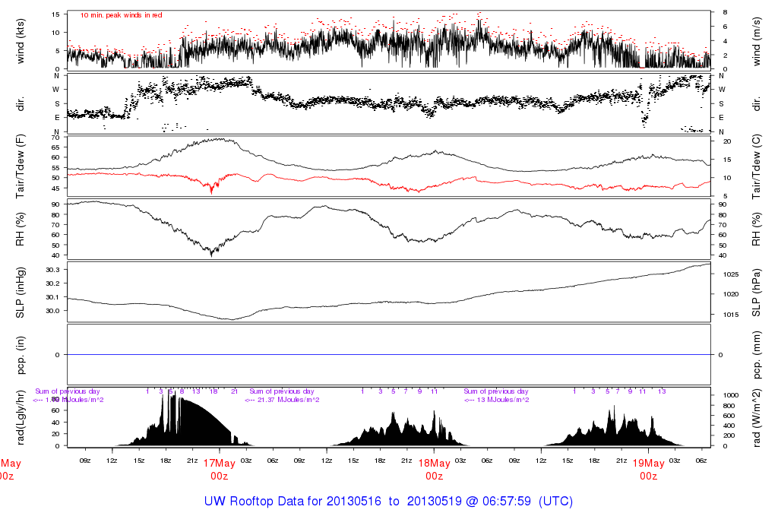Click the '8' tick on wind m/s axis
Screen dimensions: 778x532
pyautogui.click(x=725, y=12)
